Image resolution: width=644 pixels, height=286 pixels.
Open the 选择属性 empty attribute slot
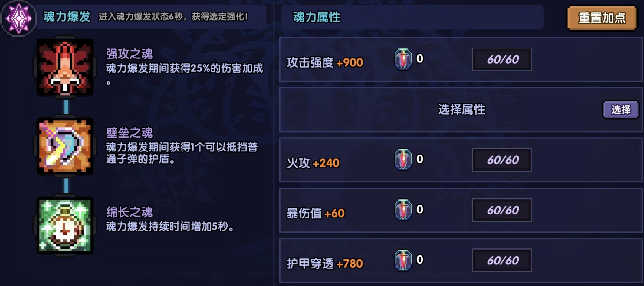point(620,110)
